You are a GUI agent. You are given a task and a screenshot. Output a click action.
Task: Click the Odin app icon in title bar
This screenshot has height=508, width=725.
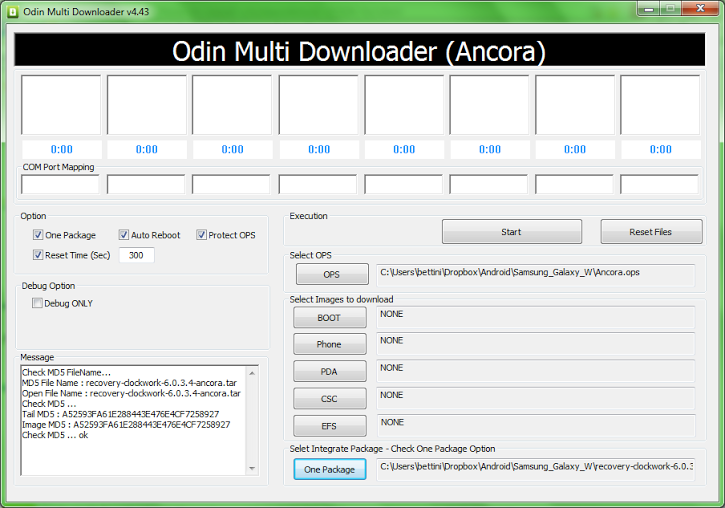pyautogui.click(x=13, y=12)
